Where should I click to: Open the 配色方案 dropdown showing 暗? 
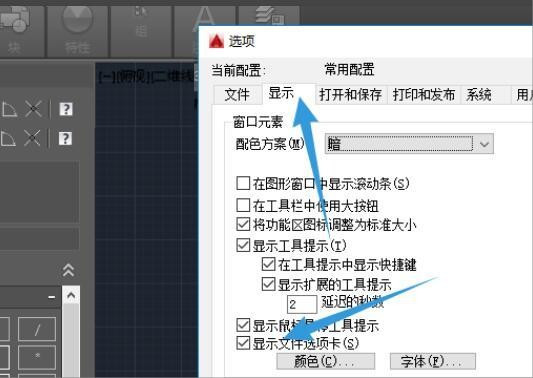click(x=409, y=144)
